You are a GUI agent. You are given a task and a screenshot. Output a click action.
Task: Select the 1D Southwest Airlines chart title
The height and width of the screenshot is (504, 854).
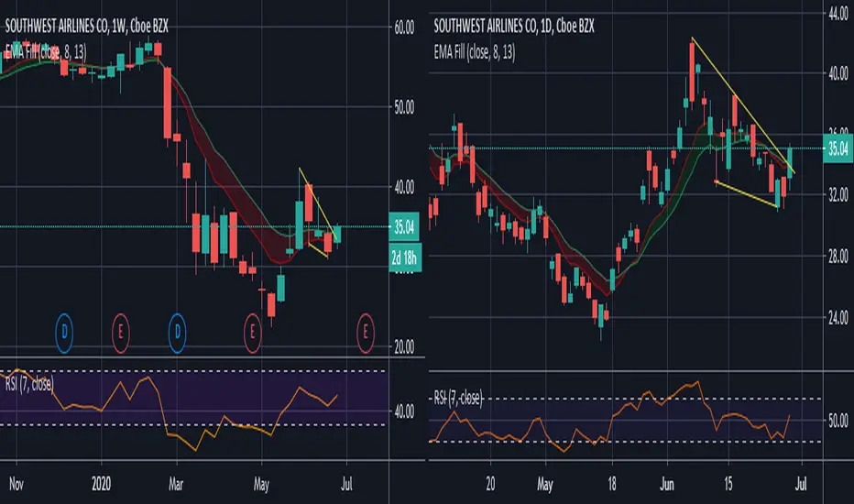tap(514, 26)
